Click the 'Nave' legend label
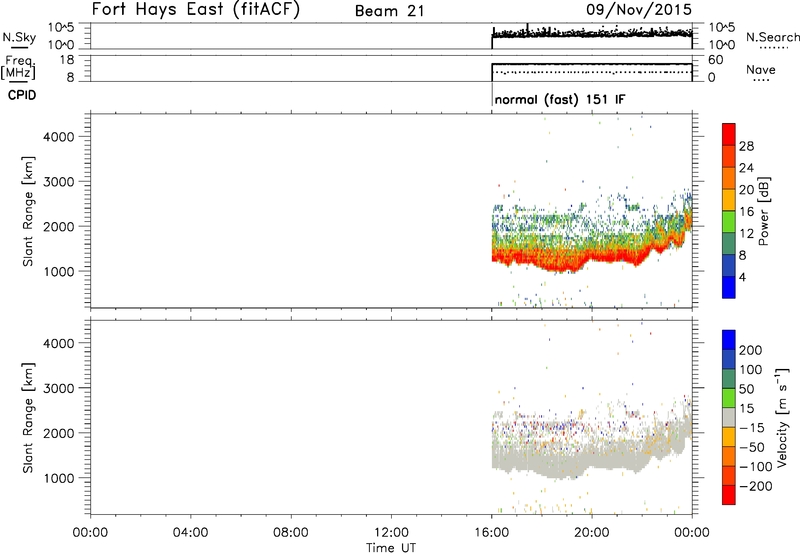 pyautogui.click(x=761, y=69)
